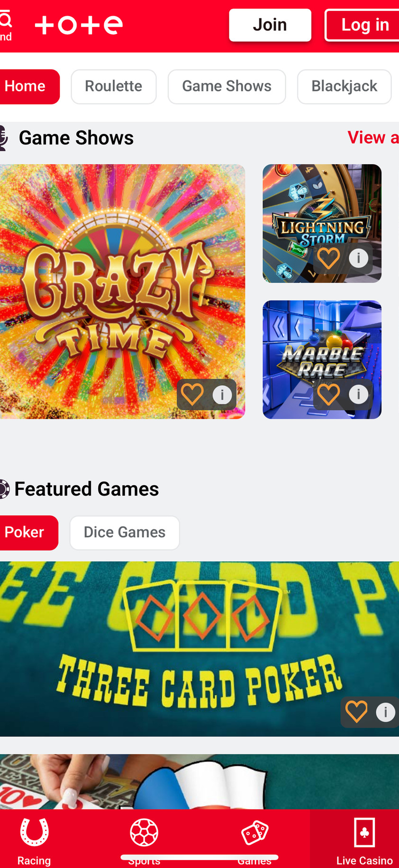399x868 pixels.
Task: Click the Log in button
Action: 363,25
